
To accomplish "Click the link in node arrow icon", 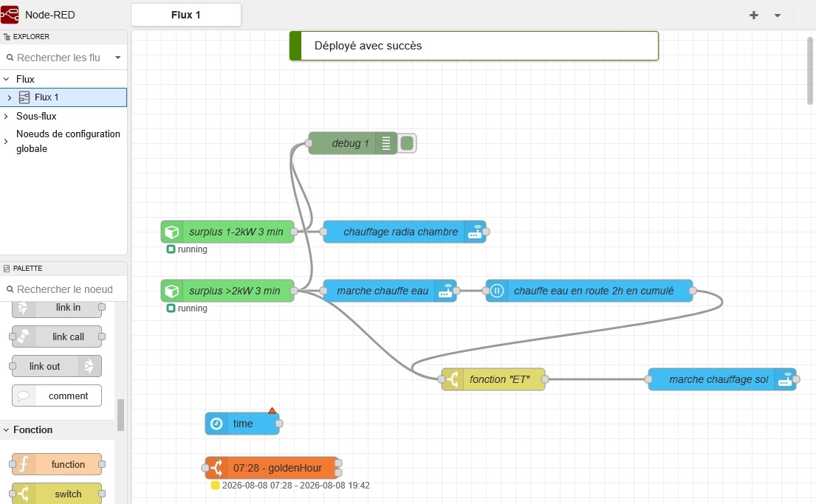I will pos(23,308).
